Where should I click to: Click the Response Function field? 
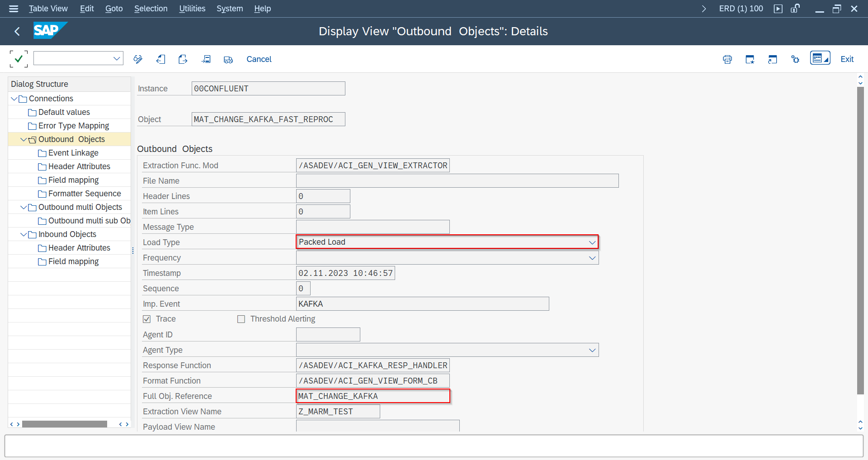point(373,365)
